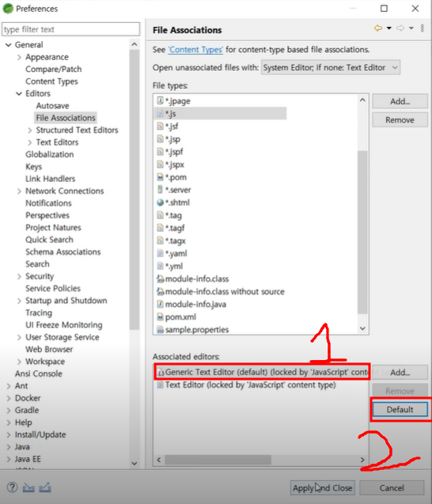432x504 pixels.
Task: Select Content Types tree item
Action: point(51,81)
